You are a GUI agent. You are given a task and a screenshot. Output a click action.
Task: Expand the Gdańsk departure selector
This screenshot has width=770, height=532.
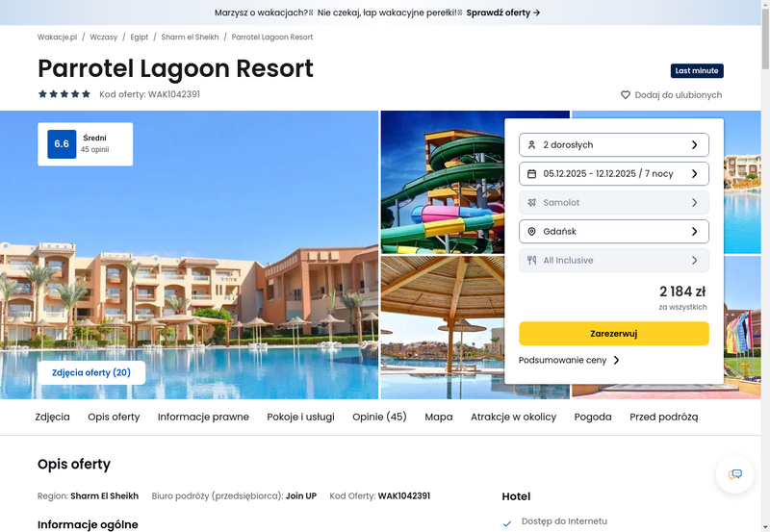pos(614,232)
